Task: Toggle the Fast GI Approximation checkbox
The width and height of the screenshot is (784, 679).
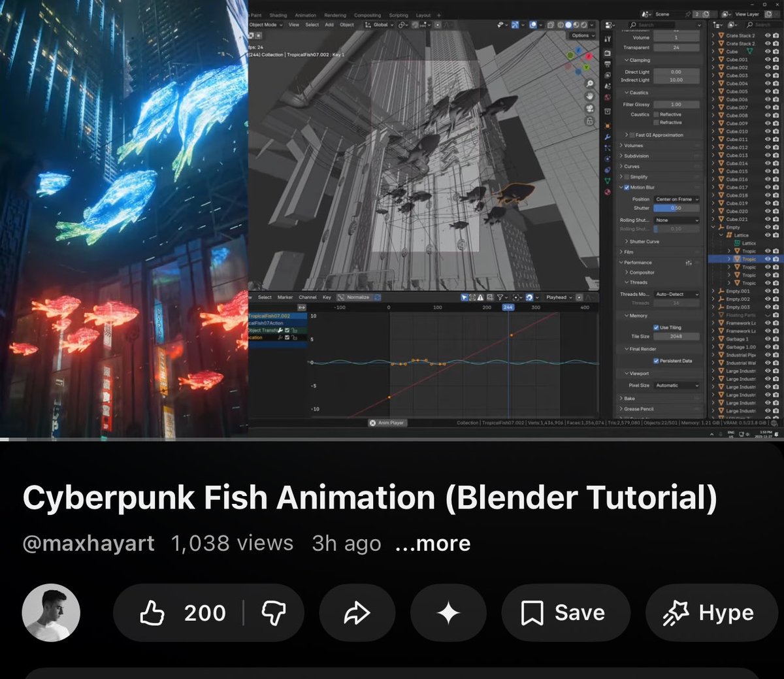Action: 632,135
